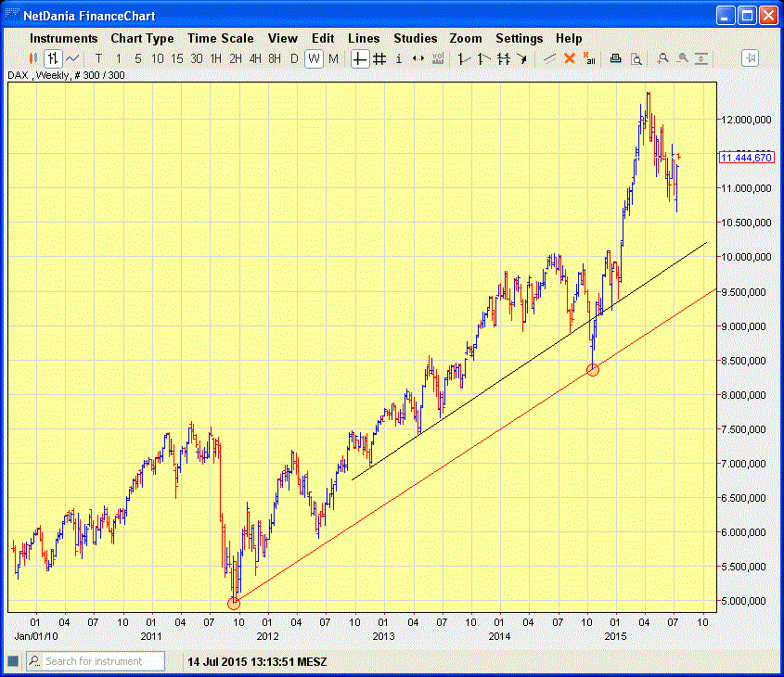Select the 1H time scale button
This screenshot has width=784, height=677.
pyautogui.click(x=216, y=58)
